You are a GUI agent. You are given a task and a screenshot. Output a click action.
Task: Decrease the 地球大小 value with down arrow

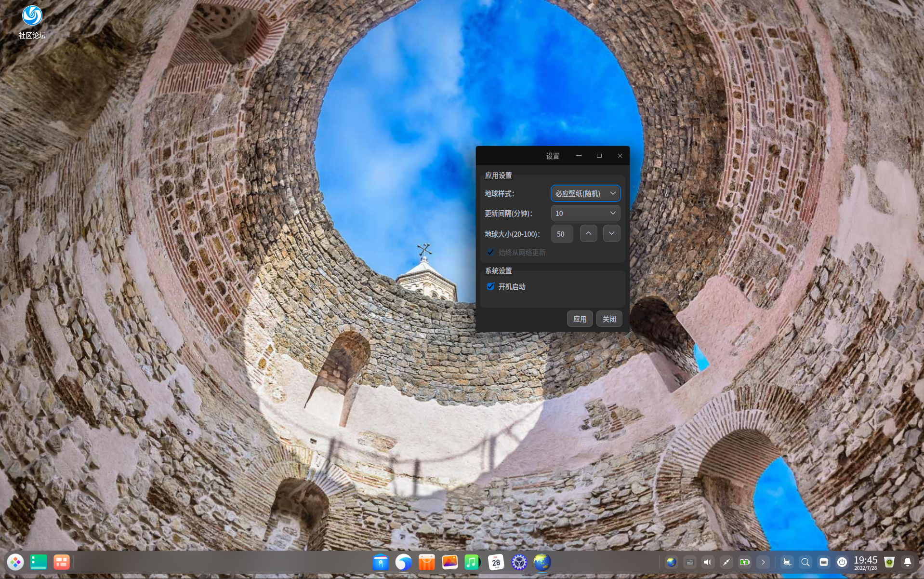(x=611, y=233)
